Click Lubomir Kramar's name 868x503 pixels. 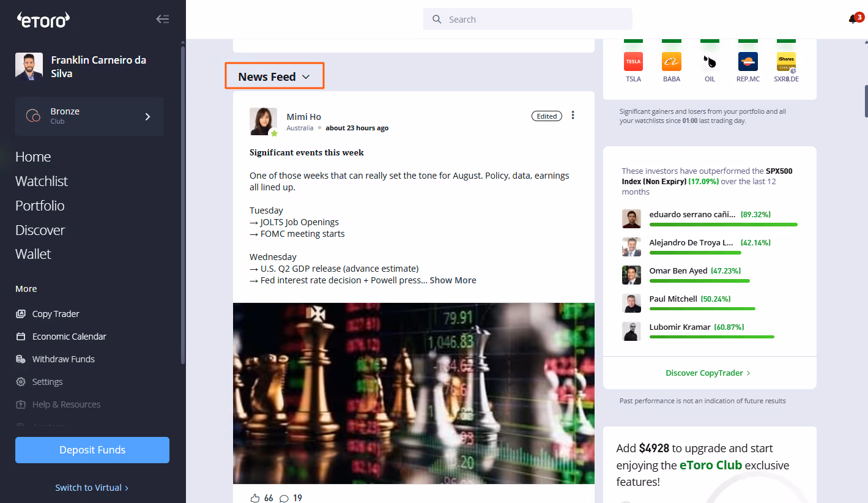click(x=680, y=327)
